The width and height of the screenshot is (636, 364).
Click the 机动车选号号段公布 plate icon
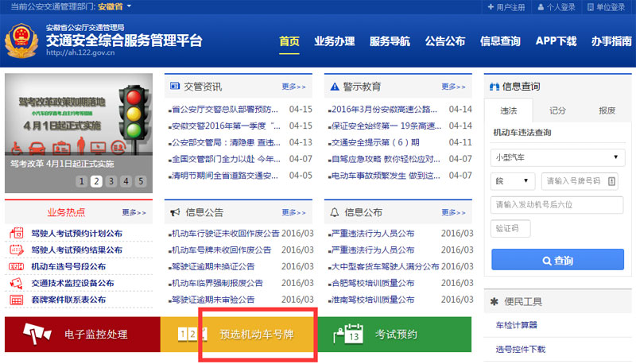(x=16, y=266)
